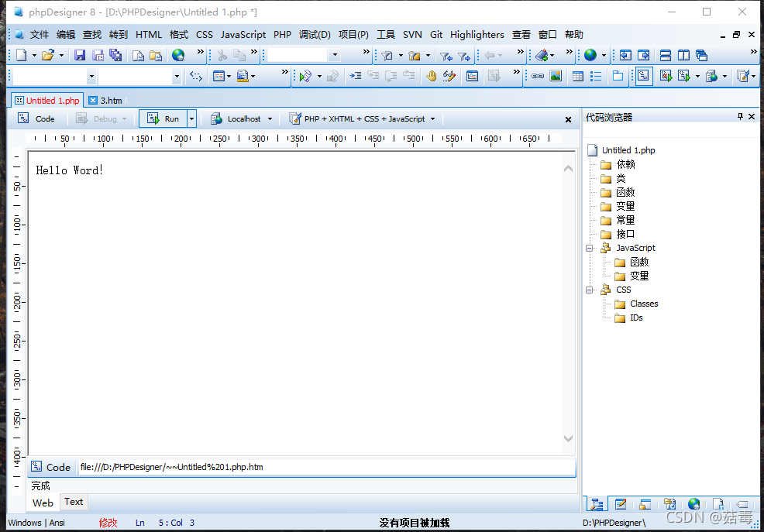Screen dimensions: 764x532
Task: Click the indent lines icon
Action: pos(355,75)
